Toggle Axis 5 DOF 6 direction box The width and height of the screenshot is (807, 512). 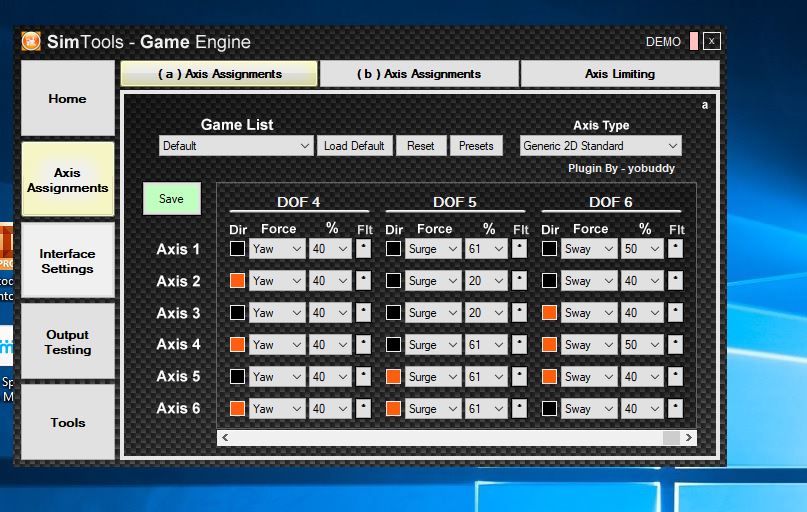click(x=549, y=376)
